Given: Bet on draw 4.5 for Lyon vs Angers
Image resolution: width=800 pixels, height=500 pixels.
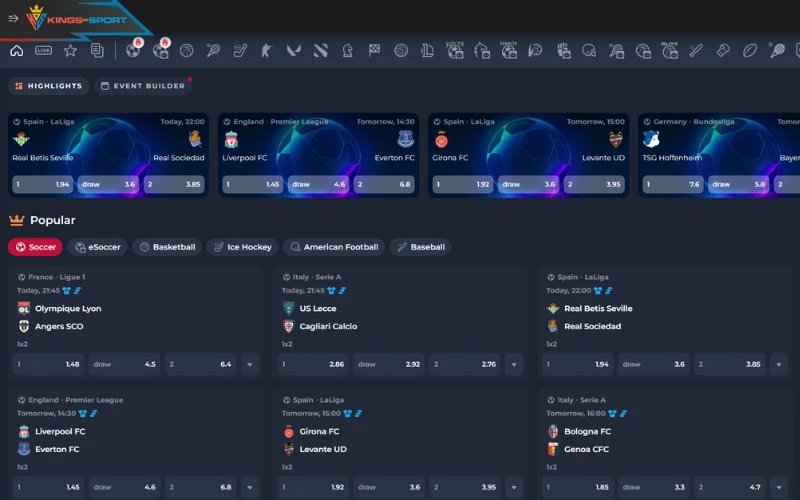Looking at the screenshot, I should (x=124, y=364).
